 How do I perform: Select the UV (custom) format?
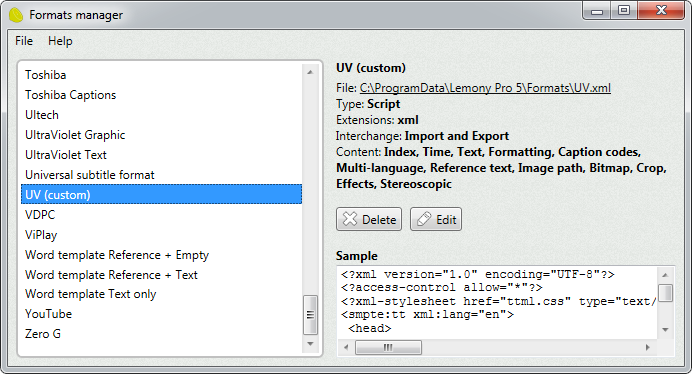click(162, 194)
